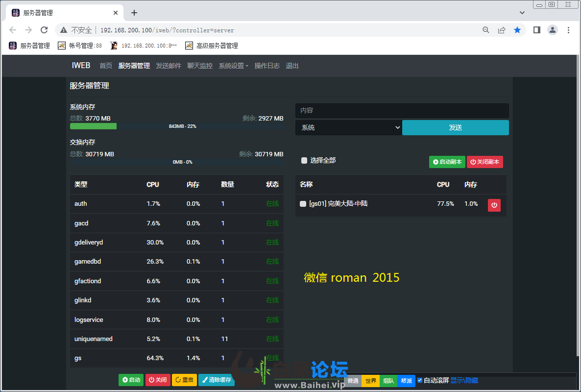Click the system memory usage bar

[x=177, y=126]
